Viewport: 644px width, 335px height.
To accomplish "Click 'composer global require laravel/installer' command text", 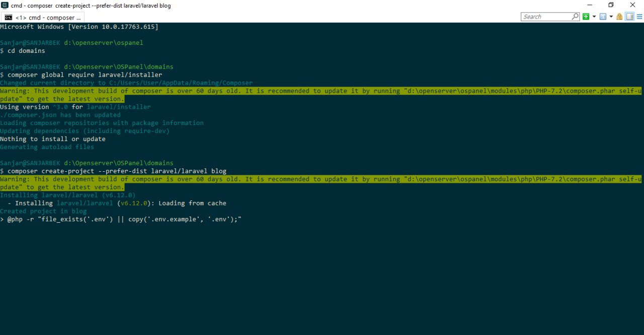I will (x=85, y=75).
